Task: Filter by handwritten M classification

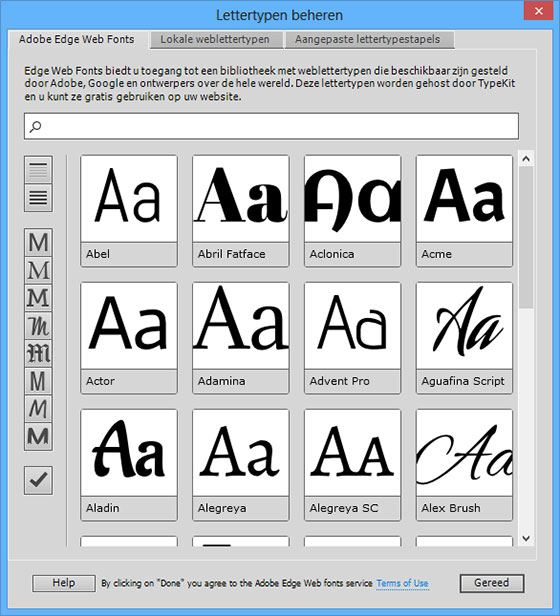Action: (x=38, y=409)
